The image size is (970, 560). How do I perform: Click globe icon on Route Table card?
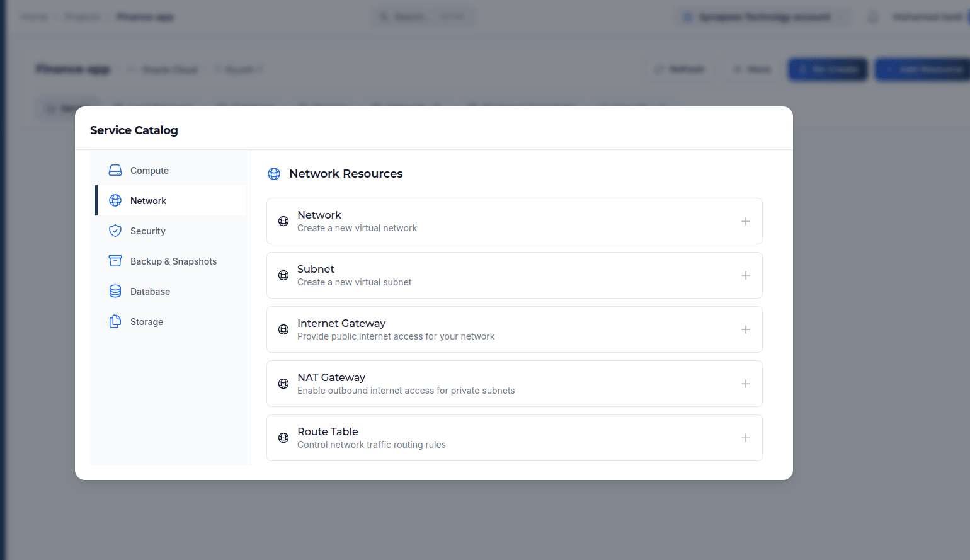click(283, 438)
